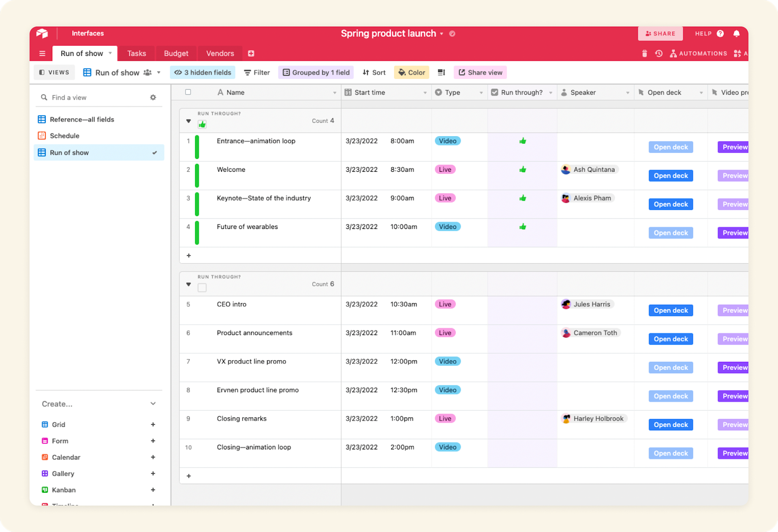
Task: Open the view settings gear beside Find a view
Action: coord(153,97)
